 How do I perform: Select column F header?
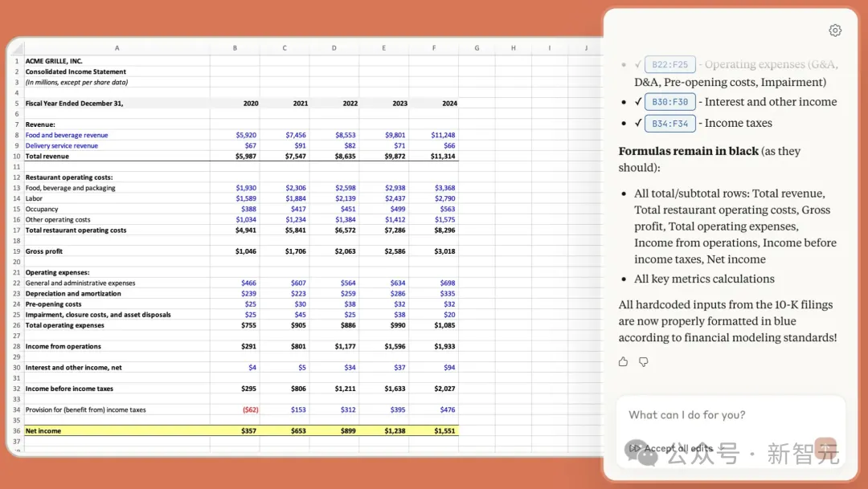434,48
